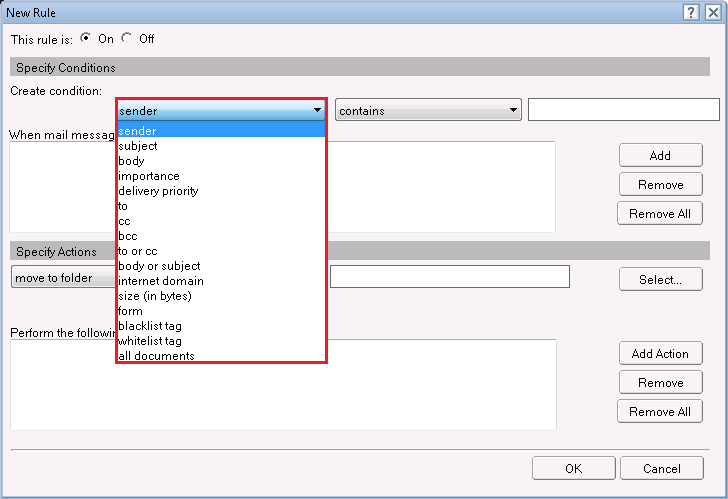This screenshot has width=728, height=499.
Task: Choose size (in bytes) option
Action: coord(154,296)
